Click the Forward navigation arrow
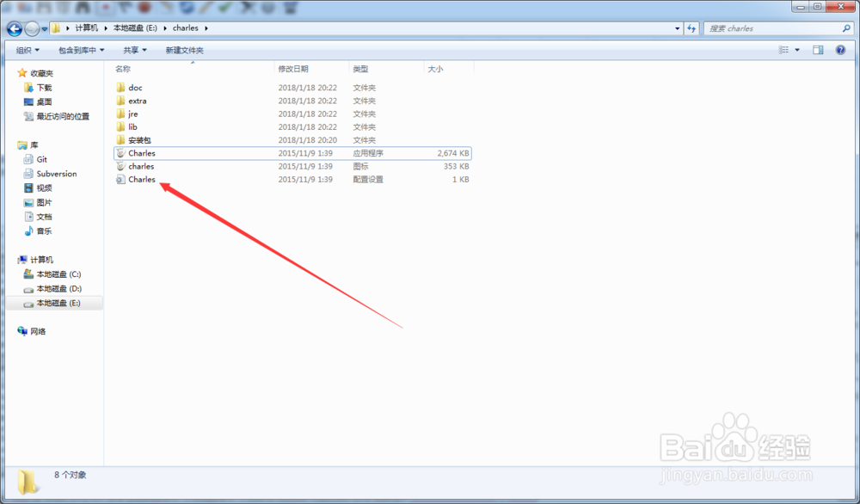The image size is (860, 504). [x=33, y=28]
